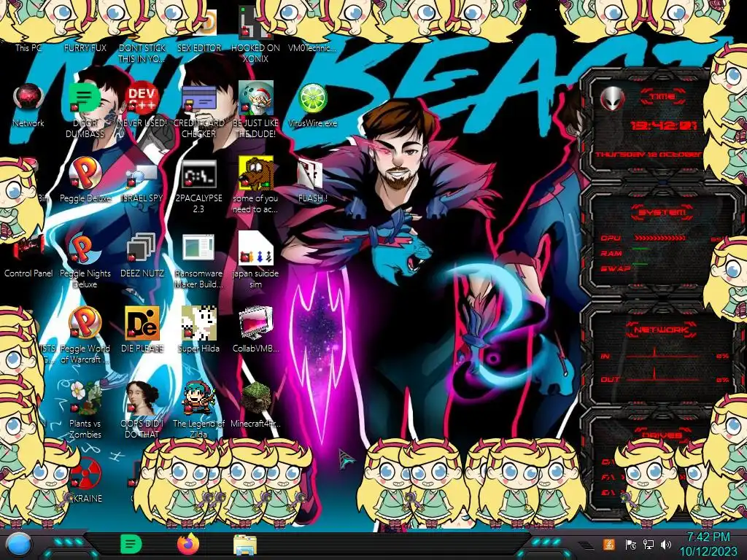The height and width of the screenshot is (560, 747).
Task: Open the DEEZ NUTZ stacked windows icon
Action: (142, 248)
